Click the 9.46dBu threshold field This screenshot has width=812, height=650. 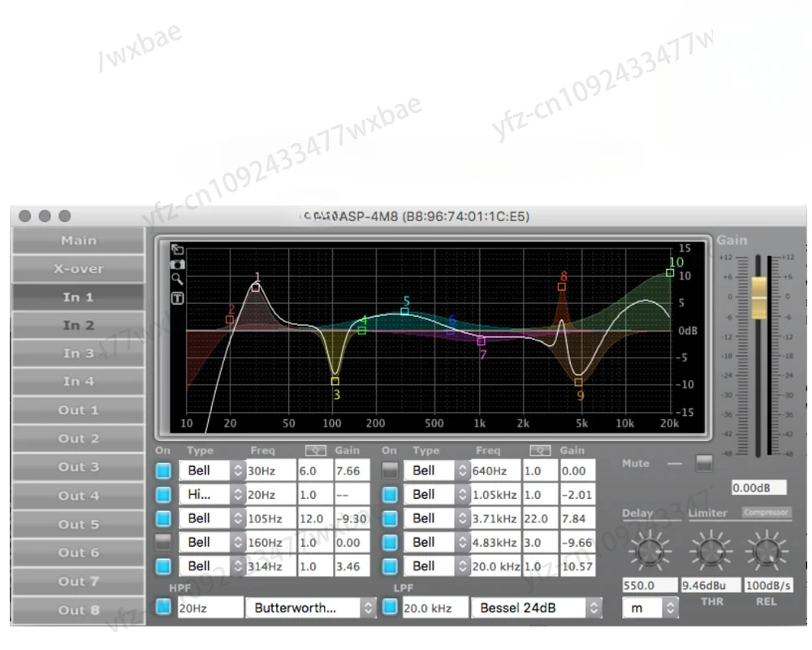(x=710, y=585)
